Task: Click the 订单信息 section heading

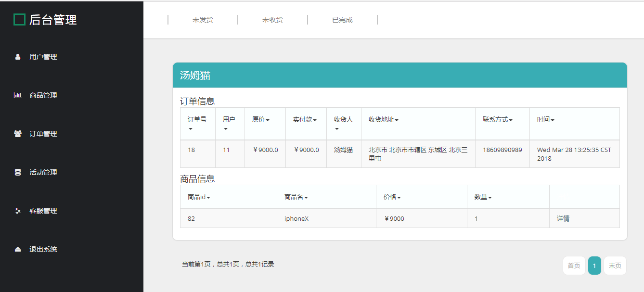Action: (197, 102)
